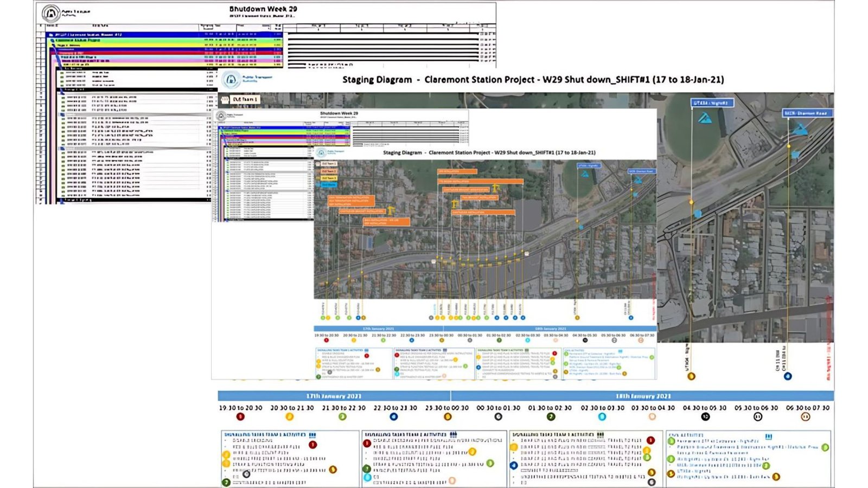
Task: Click the Shutdown Week 29 heading
Action: 263,9
